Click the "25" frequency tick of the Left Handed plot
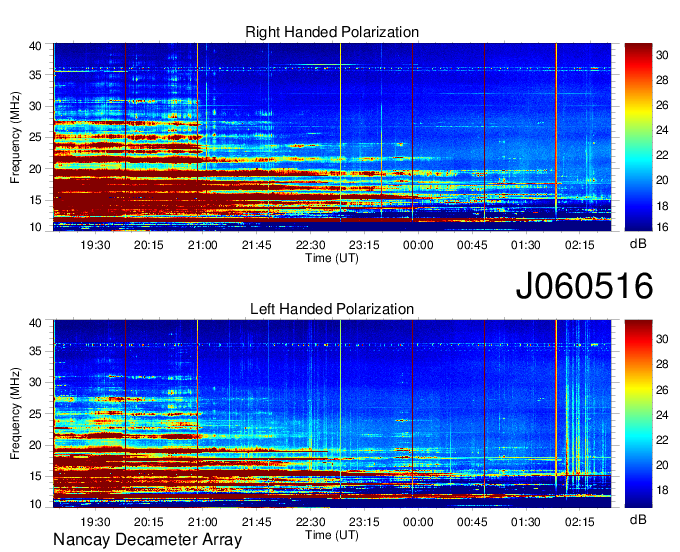This screenshot has height=552, width=680. click(35, 414)
